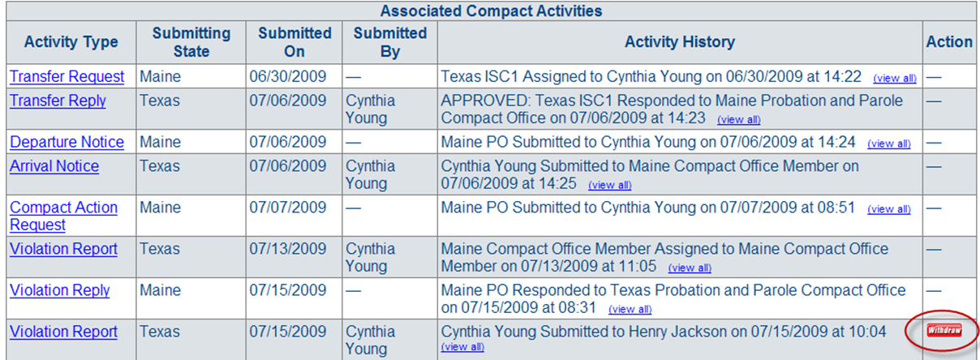Screen dimensions: 980x360
Task: Click the Activity Type column header
Action: click(x=71, y=42)
